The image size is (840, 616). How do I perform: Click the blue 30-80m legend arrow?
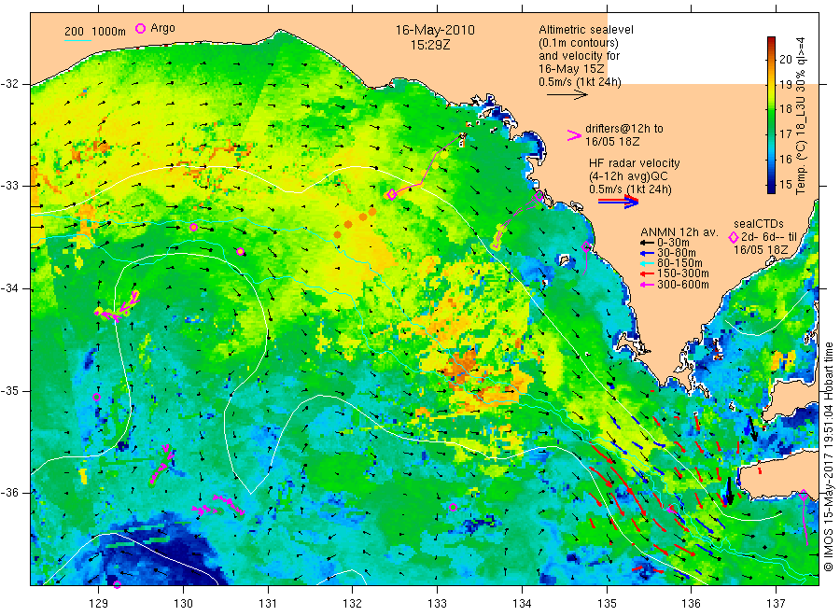(x=647, y=253)
